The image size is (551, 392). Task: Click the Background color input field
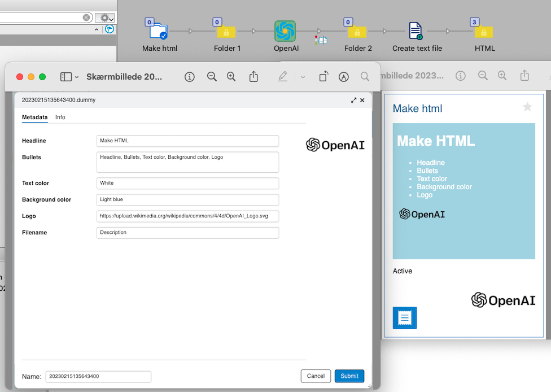[x=187, y=200]
